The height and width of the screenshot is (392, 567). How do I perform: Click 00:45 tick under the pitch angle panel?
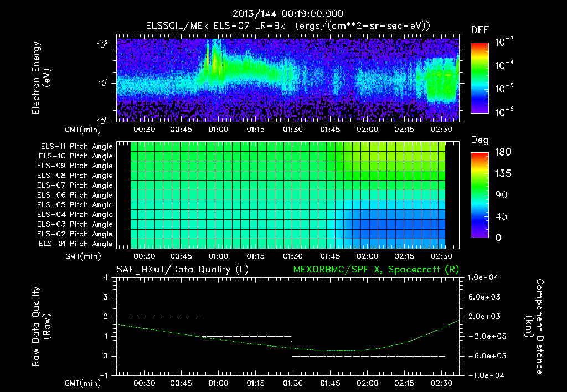(181, 257)
